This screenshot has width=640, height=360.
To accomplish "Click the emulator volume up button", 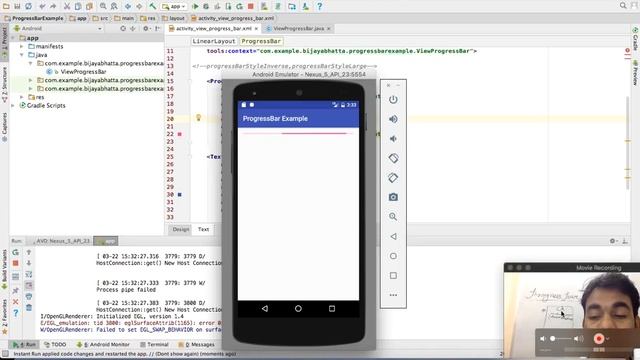I will (x=393, y=119).
